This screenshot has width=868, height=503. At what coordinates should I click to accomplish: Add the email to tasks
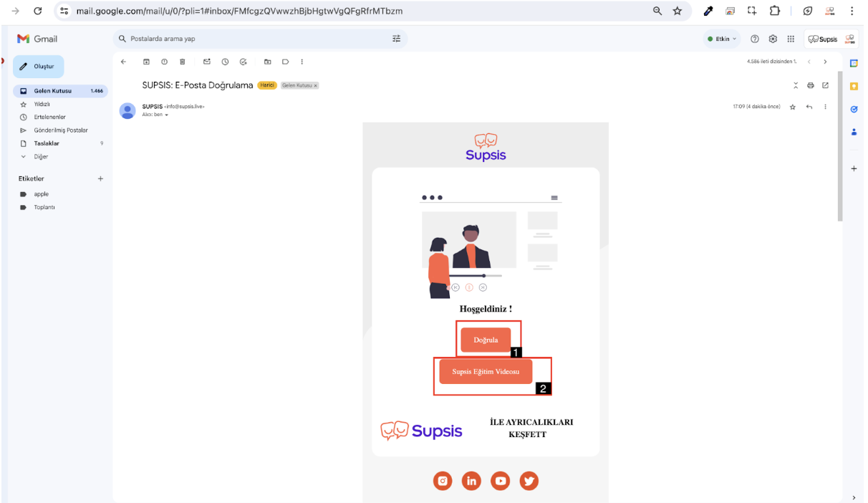click(243, 62)
